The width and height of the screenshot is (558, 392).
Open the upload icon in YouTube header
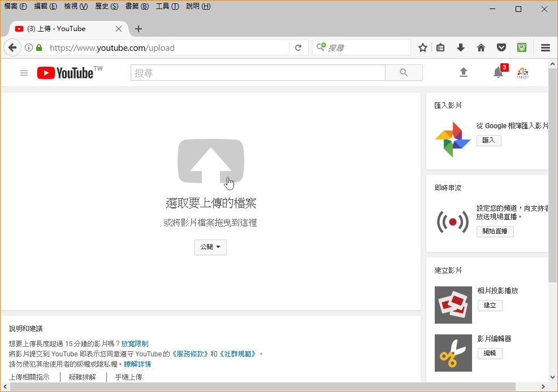coord(463,72)
